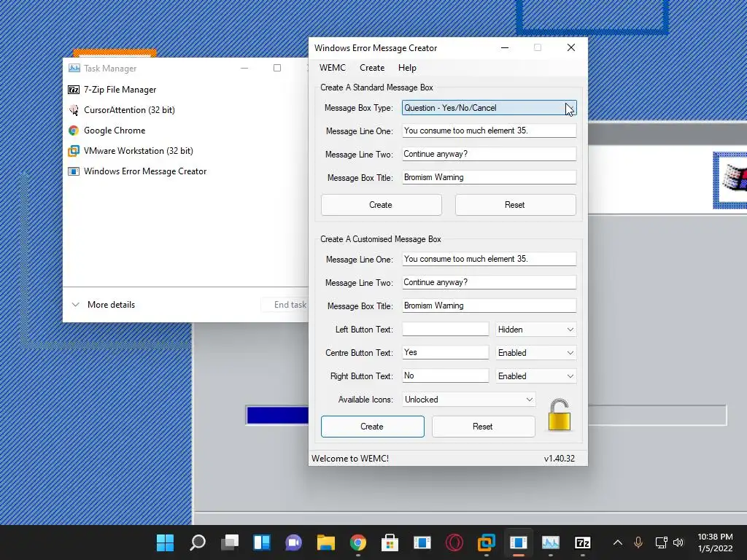Click active WEMC app icon on taskbar
747x560 pixels.
click(519, 542)
